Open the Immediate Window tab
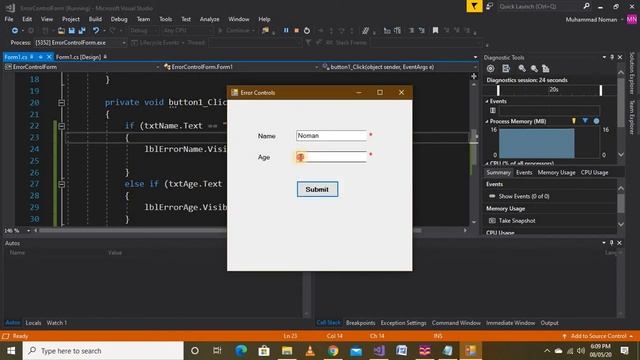 pyautogui.click(x=510, y=323)
